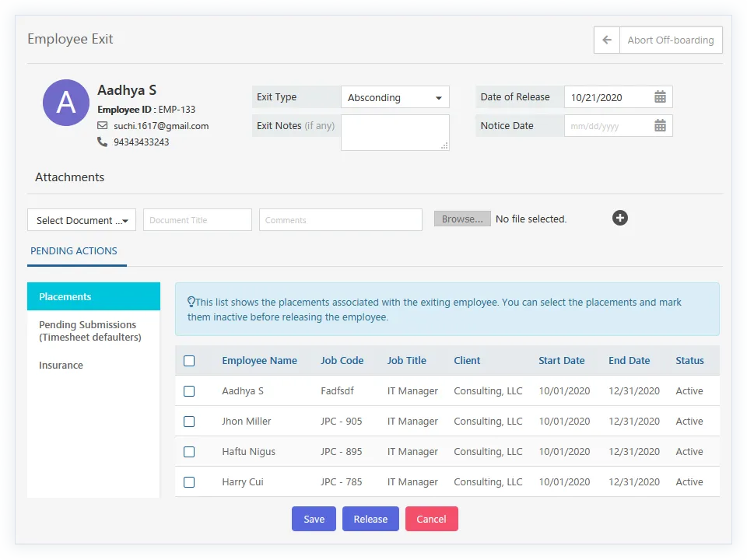Open the calendar icon for Notice Date
Image resolution: width=747 pixels, height=560 pixels.
tap(660, 125)
